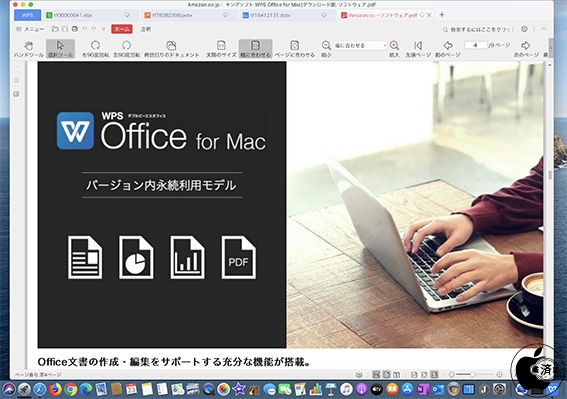This screenshot has height=399, width=567.
Task: Click the fit page icon in status bar
Action: click(425, 374)
